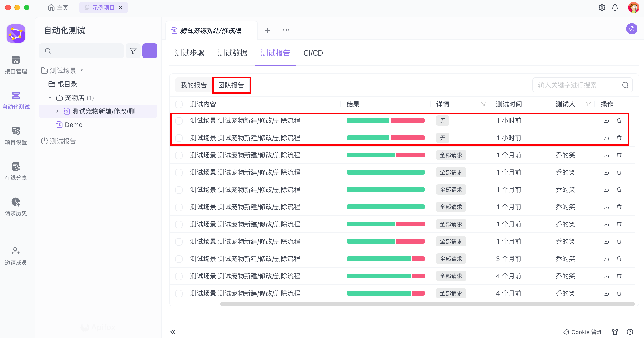Click the purple plus add button
Image resolution: width=644 pixels, height=338 pixels.
(x=150, y=51)
